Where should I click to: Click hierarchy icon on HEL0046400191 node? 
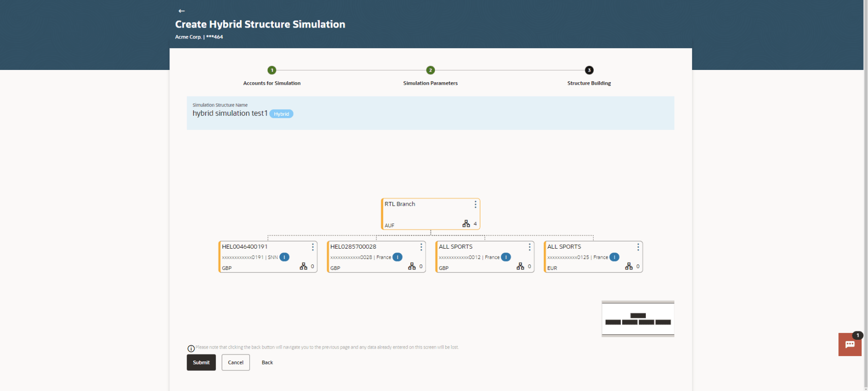[x=303, y=266]
